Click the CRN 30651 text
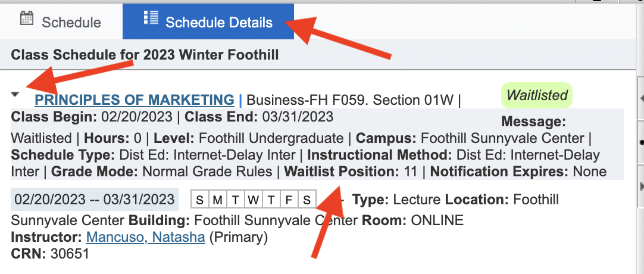The image size is (644, 274). click(x=50, y=254)
